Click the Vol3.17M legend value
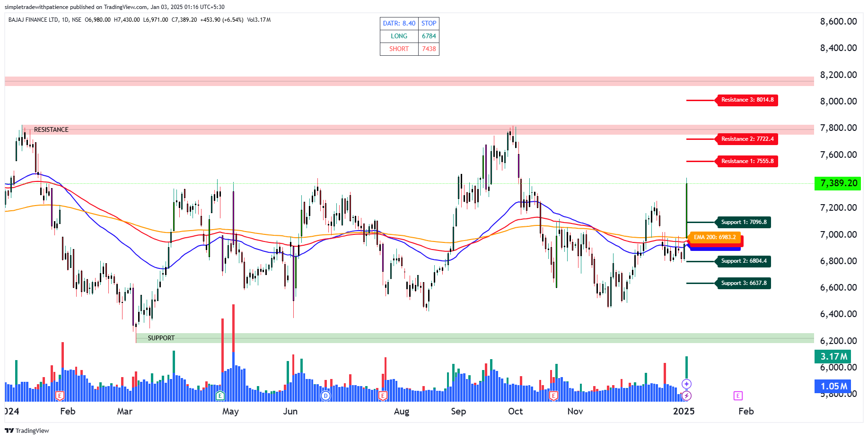 click(x=259, y=20)
